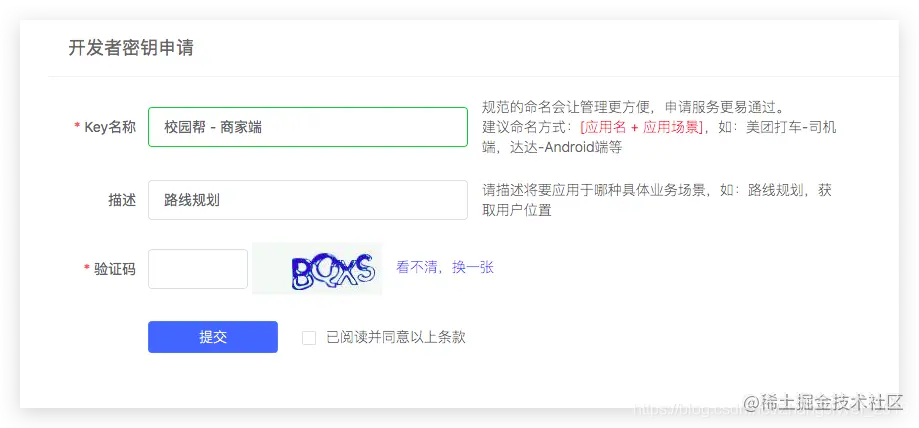Image resolution: width=919 pixels, height=428 pixels.
Task: Click the 已阅读并同意以上条款 label text
Action: [x=396, y=338]
